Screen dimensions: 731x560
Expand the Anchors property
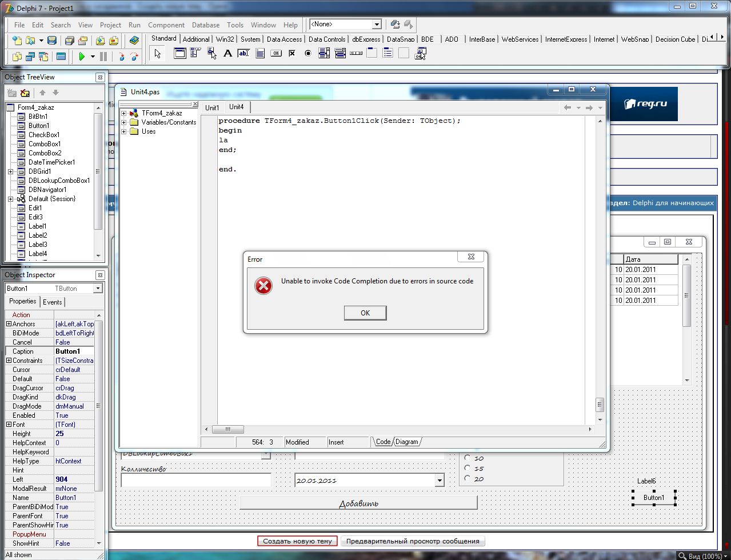click(x=9, y=324)
